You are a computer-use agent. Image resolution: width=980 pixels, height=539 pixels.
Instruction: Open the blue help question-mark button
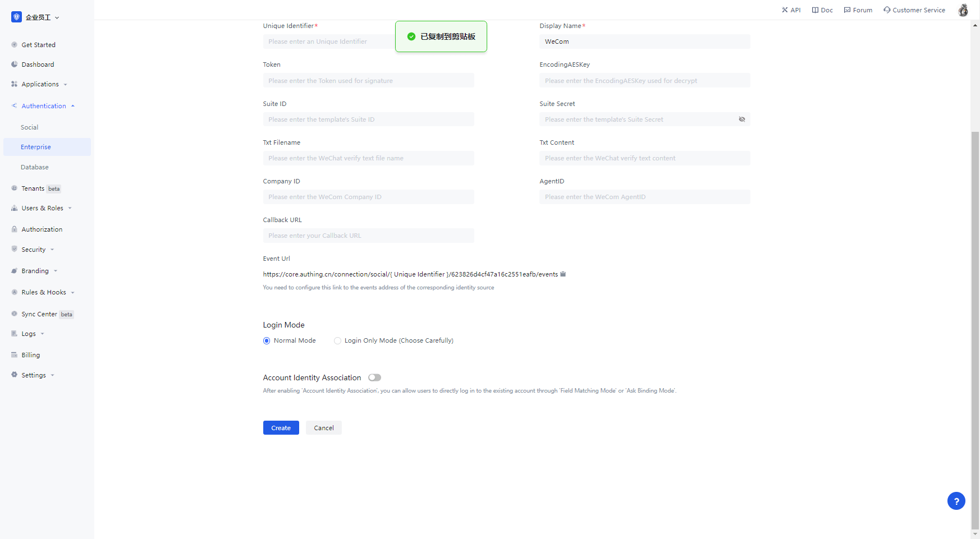click(x=956, y=501)
